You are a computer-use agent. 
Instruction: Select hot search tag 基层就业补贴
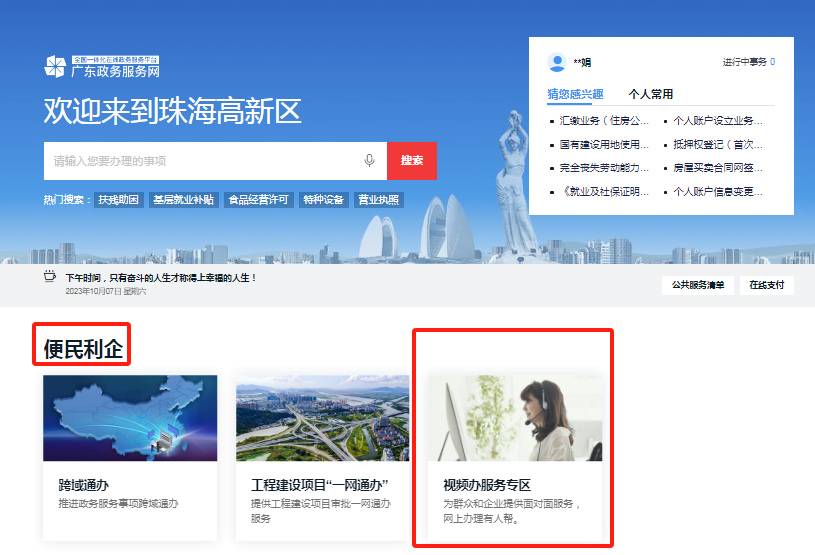click(183, 200)
